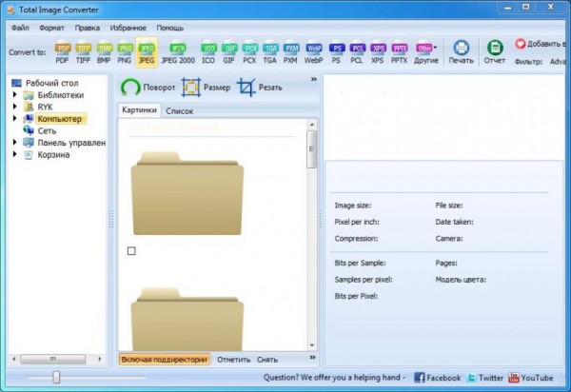Image resolution: width=571 pixels, height=392 pixels.
Task: Open the Помощь menu
Action: click(170, 28)
